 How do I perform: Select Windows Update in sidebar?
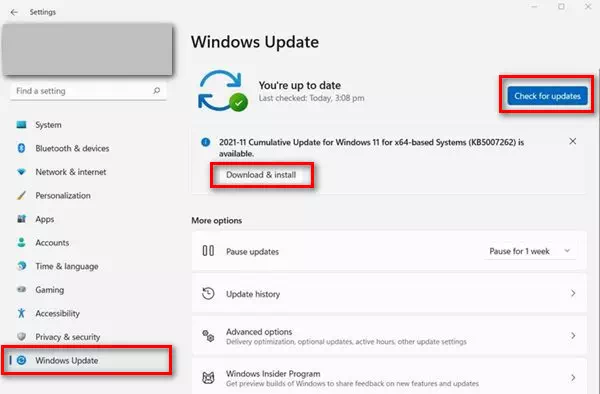coord(88,360)
